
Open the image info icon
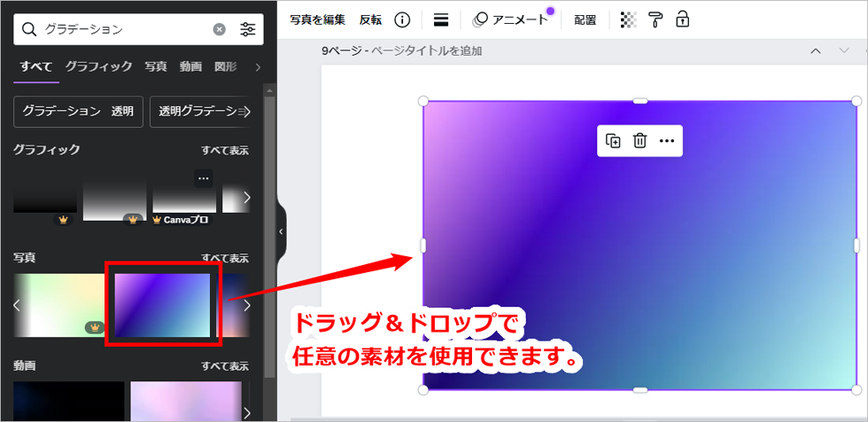(402, 20)
